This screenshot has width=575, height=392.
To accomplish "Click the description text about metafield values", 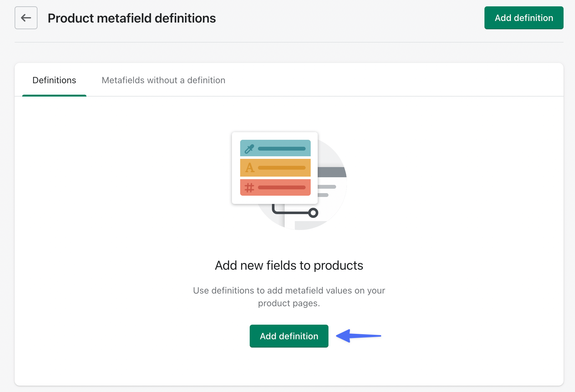I will click(289, 296).
